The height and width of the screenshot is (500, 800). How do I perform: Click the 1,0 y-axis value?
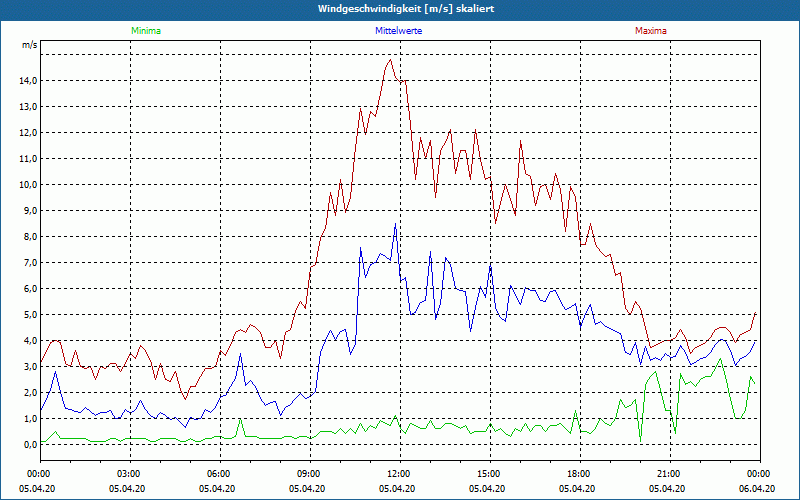pos(30,419)
